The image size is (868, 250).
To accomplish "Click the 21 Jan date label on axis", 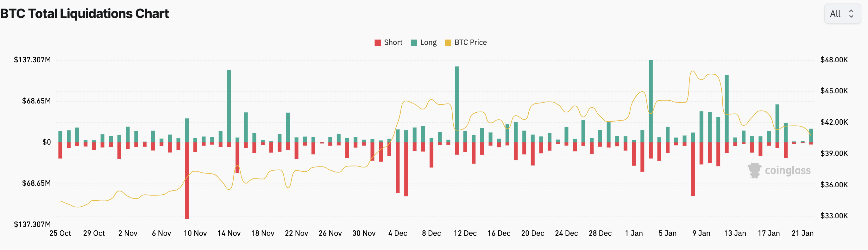I will [x=802, y=233].
